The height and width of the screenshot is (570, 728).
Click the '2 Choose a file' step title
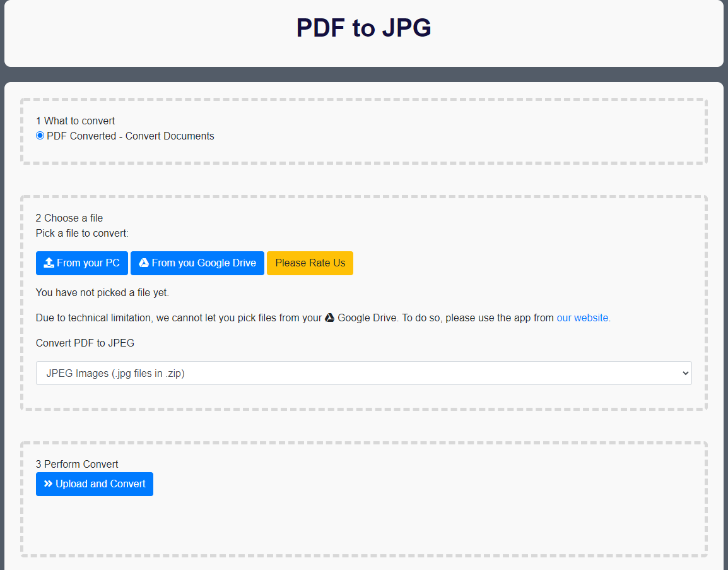(x=69, y=218)
